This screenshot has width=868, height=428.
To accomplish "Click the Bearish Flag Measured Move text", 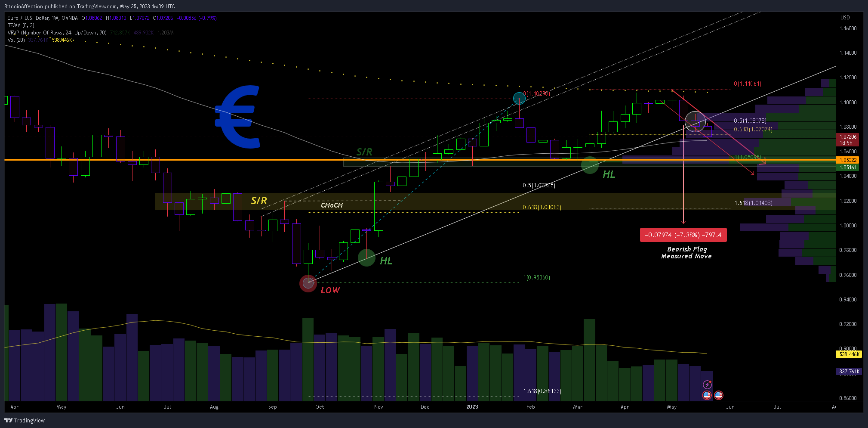I will click(686, 253).
